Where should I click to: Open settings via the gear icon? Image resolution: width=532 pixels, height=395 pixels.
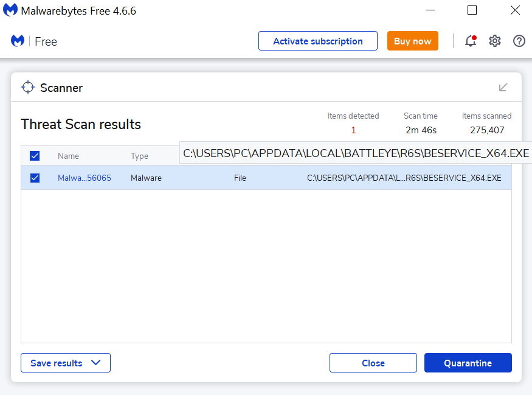[x=495, y=41]
